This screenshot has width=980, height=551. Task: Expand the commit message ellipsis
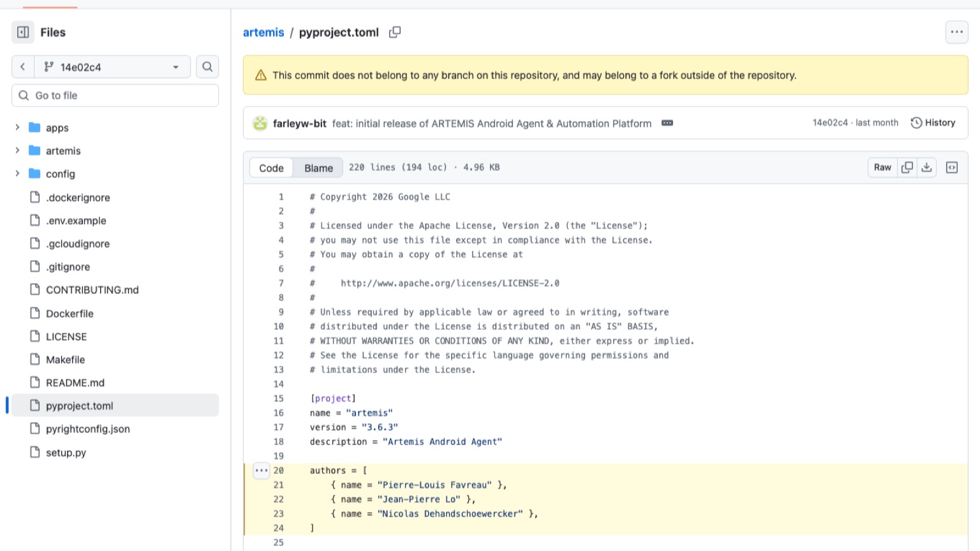pyautogui.click(x=667, y=123)
